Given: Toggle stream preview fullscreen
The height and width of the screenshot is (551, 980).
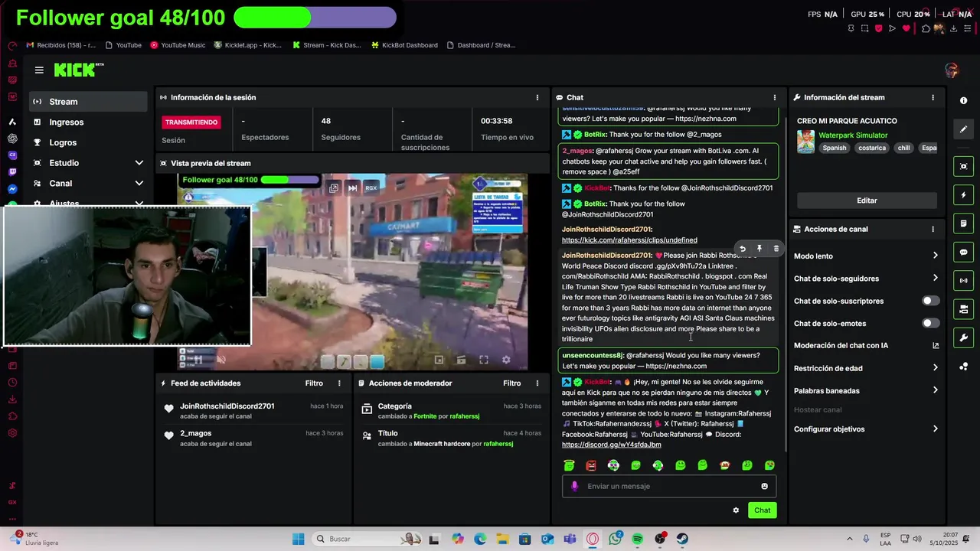Looking at the screenshot, I should 483,360.
